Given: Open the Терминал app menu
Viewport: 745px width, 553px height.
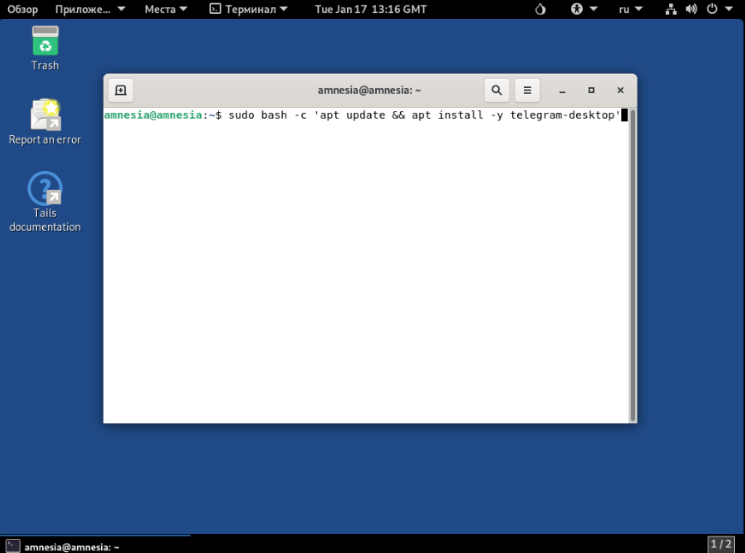Looking at the screenshot, I should coord(248,9).
